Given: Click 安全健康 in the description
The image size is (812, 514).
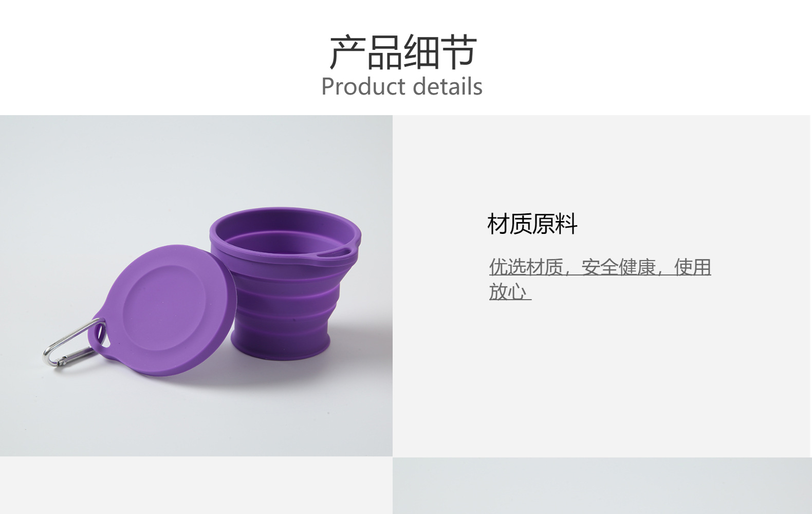Looking at the screenshot, I should pyautogui.click(x=619, y=267).
